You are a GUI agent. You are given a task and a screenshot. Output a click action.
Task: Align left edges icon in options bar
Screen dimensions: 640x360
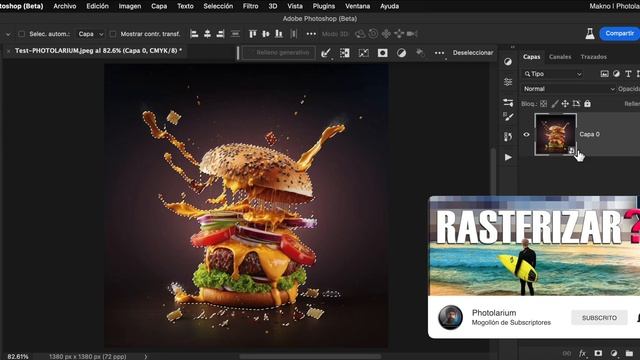click(194, 34)
